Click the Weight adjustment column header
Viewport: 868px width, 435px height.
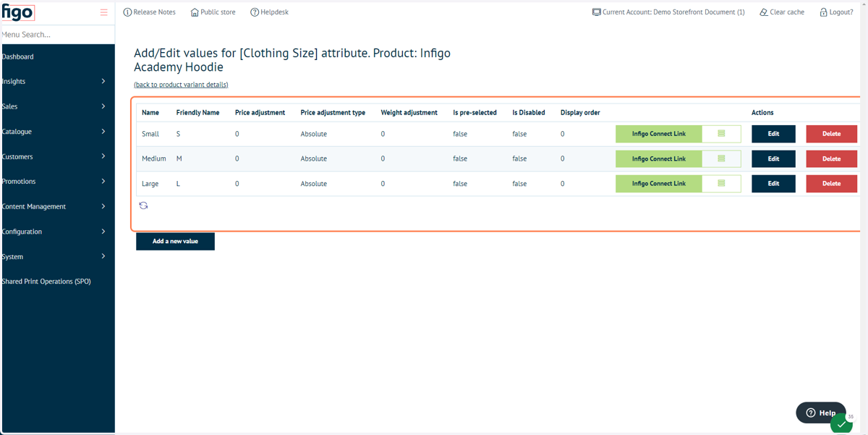click(x=409, y=113)
